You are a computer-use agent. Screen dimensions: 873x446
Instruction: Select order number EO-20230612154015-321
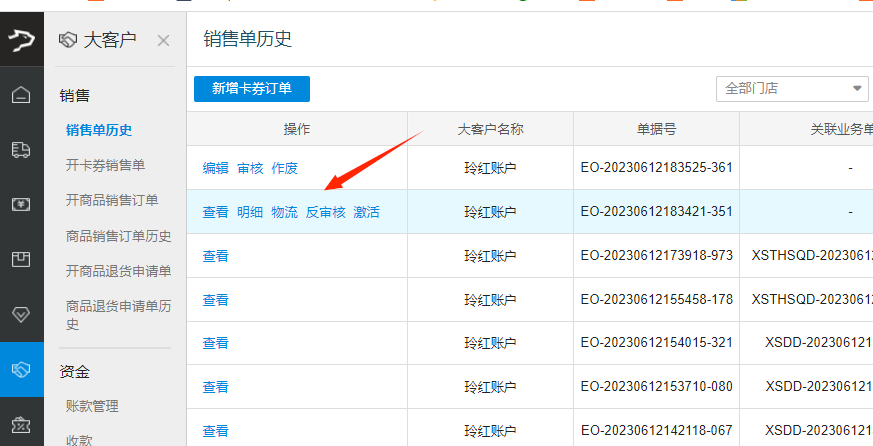(x=656, y=342)
